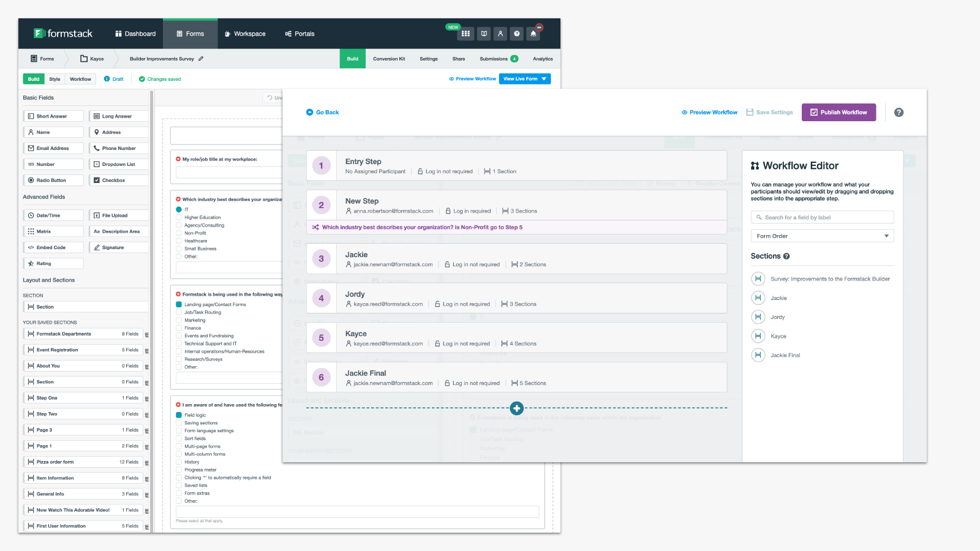980x551 pixels.
Task: Select the Higher Education radio option
Action: pos(179,217)
